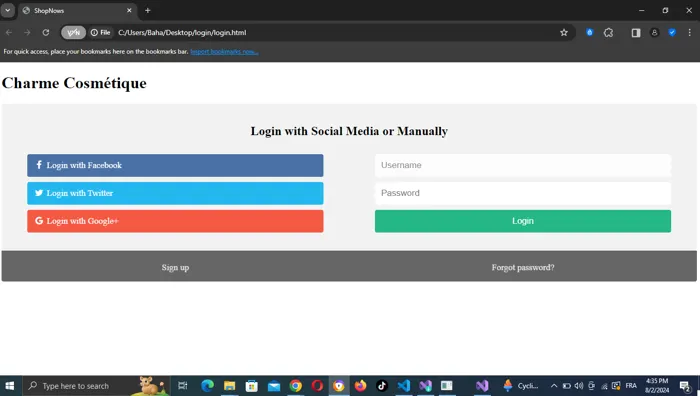Expand the tab search dropdown arrow
700x396 pixels.
point(8,10)
